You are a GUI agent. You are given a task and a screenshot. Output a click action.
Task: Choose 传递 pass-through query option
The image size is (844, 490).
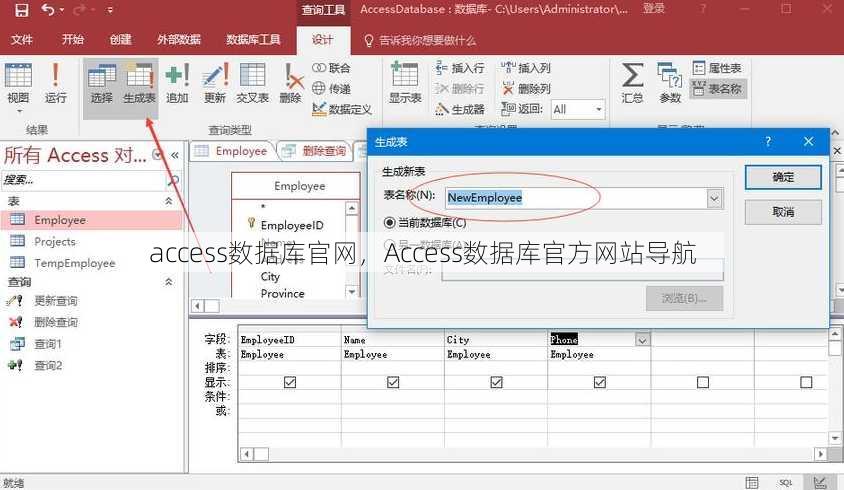[332, 88]
